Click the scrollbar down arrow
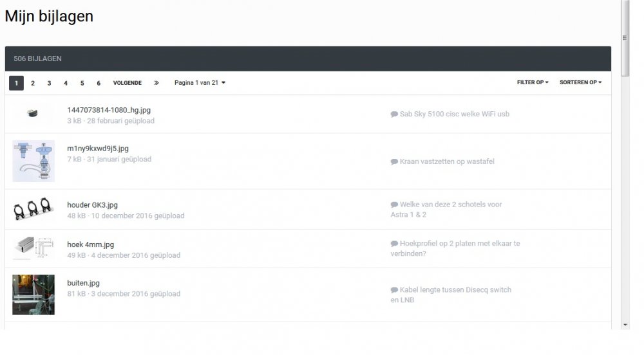 point(624,325)
